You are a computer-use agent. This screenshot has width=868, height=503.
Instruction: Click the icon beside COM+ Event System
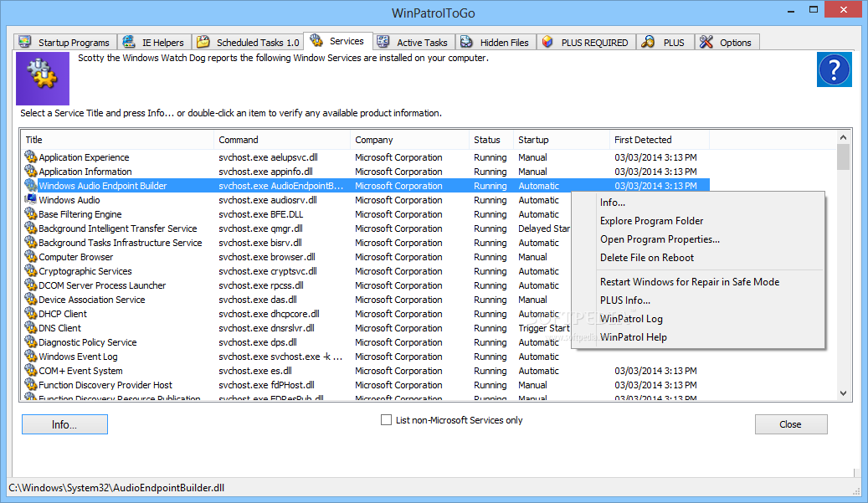(x=30, y=371)
